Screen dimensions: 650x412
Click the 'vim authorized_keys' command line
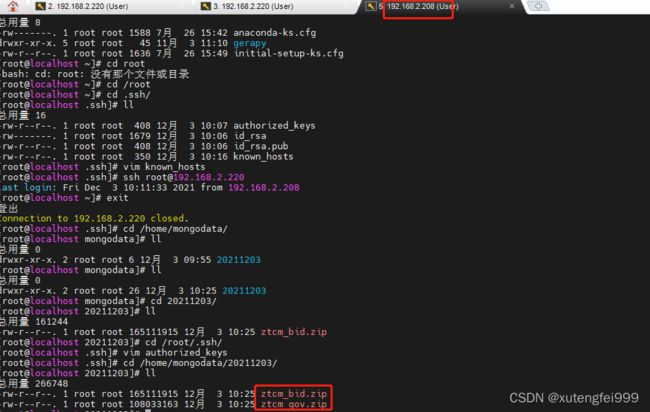click(x=114, y=353)
